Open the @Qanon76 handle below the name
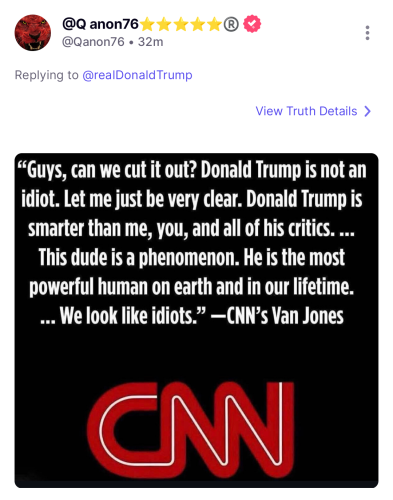Viewport: 393px width, 500px height. tap(93, 42)
